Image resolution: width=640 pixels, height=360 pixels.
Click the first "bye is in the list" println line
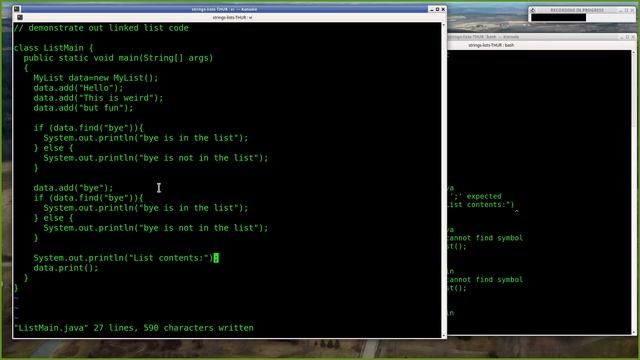point(146,138)
